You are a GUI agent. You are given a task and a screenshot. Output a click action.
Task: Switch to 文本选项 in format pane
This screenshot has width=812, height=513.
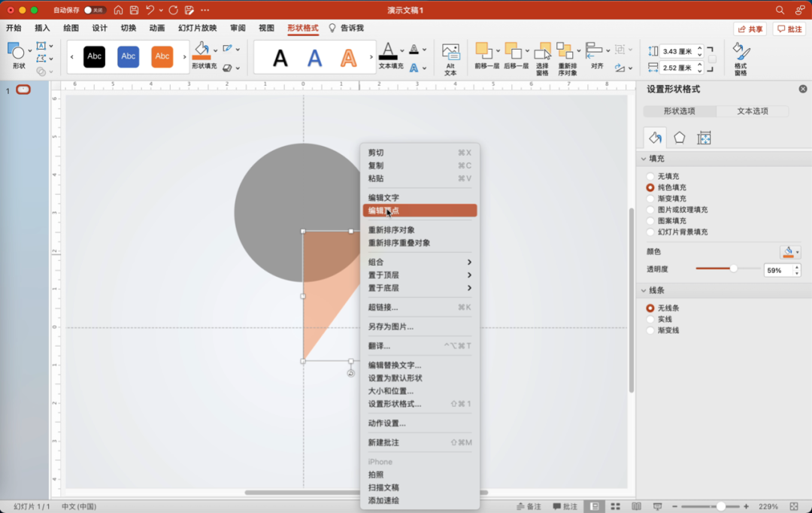tap(753, 111)
